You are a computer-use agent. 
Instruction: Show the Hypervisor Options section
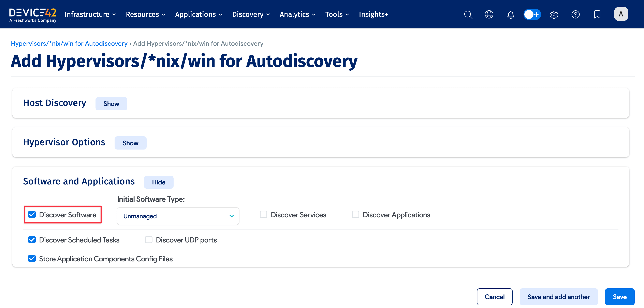(x=130, y=143)
